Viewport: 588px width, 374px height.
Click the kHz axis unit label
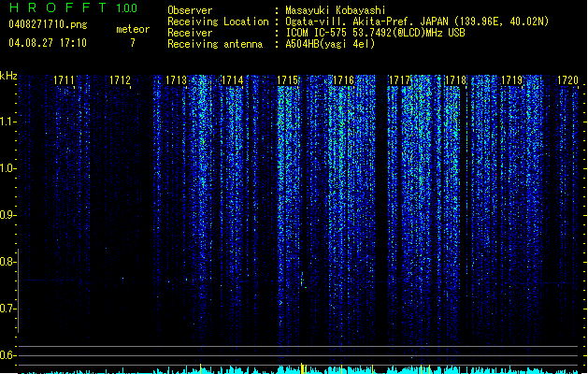click(x=8, y=76)
